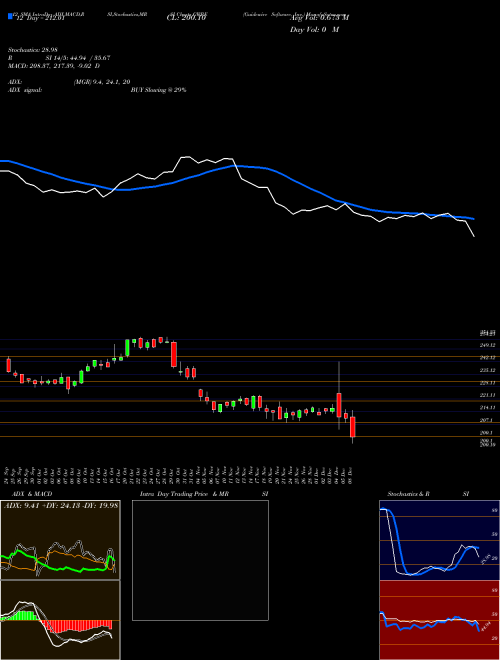Click the 235.12 price axis label
The height and width of the screenshot is (660, 500).
[x=490, y=370]
